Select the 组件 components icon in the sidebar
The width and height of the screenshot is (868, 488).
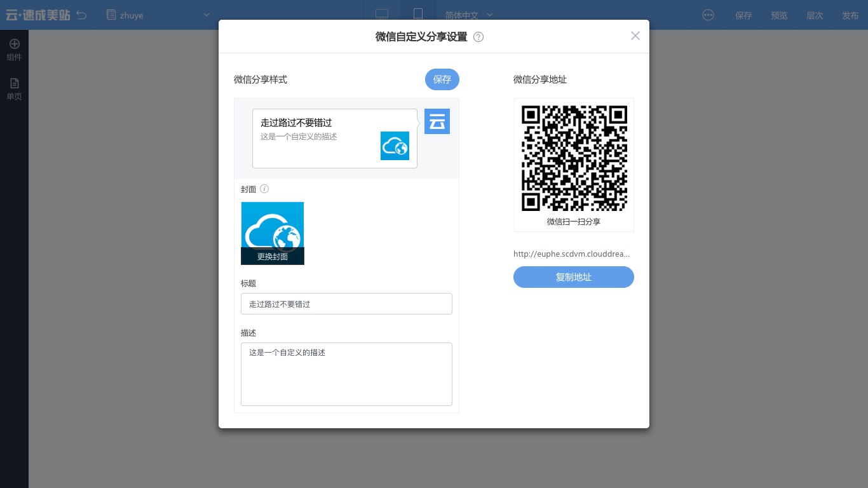(x=14, y=48)
